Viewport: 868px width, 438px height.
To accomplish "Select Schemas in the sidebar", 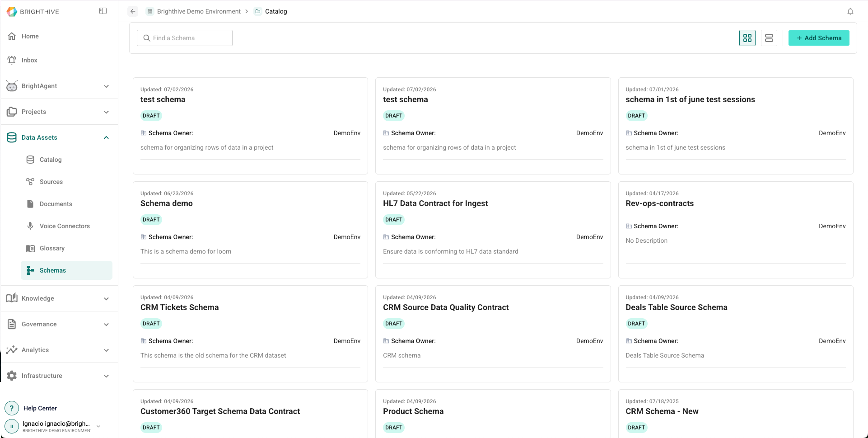I will pos(66,270).
